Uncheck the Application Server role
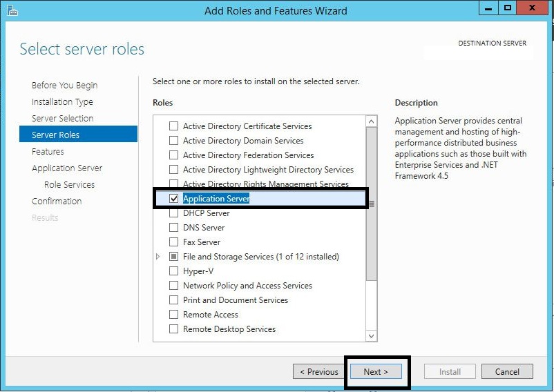 174,199
